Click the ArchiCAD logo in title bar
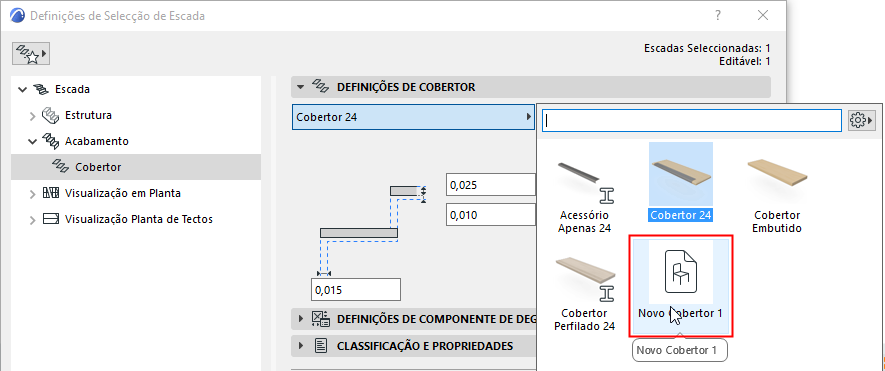The height and width of the screenshot is (371, 885). coord(17,16)
